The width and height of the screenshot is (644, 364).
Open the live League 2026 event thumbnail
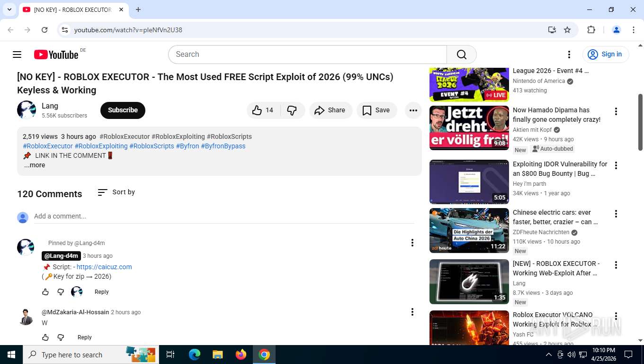469,85
